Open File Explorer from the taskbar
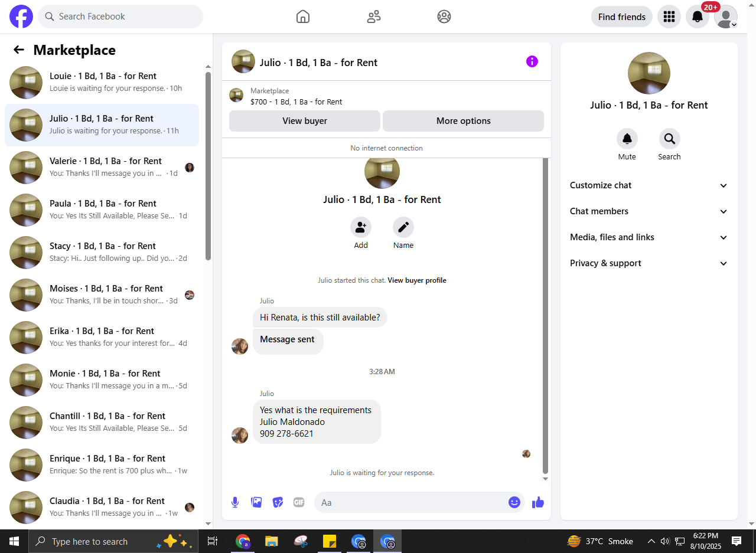The width and height of the screenshot is (756, 553). [271, 541]
